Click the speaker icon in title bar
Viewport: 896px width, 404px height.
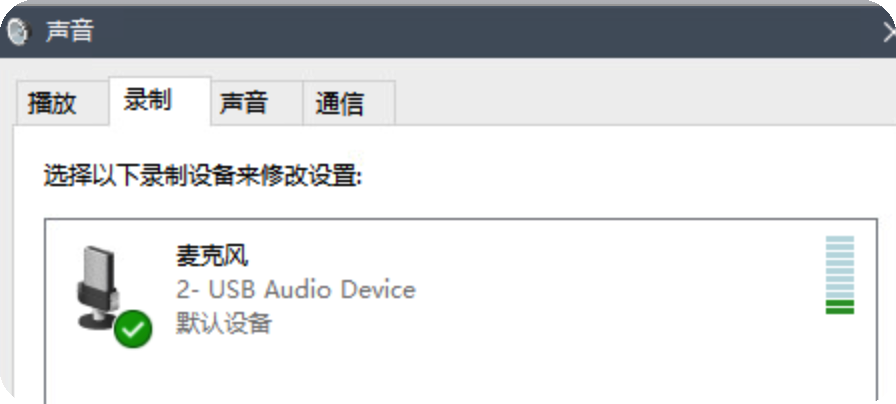click(18, 32)
